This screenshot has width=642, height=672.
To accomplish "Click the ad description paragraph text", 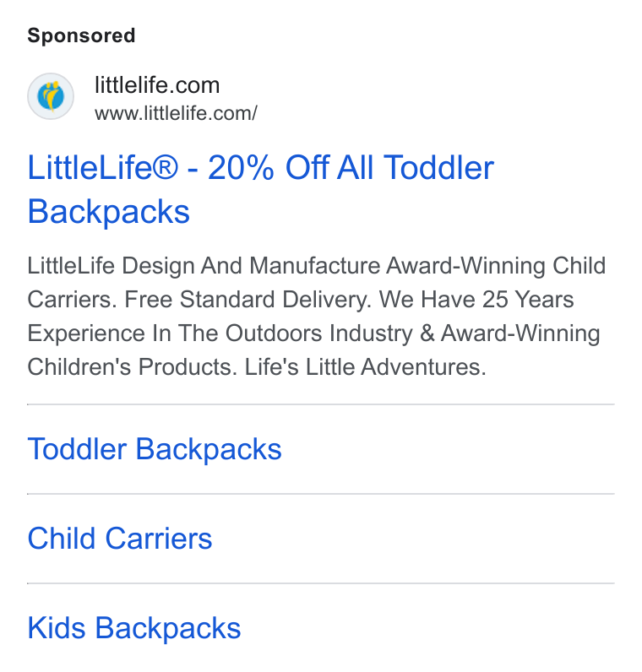I will pos(317,317).
